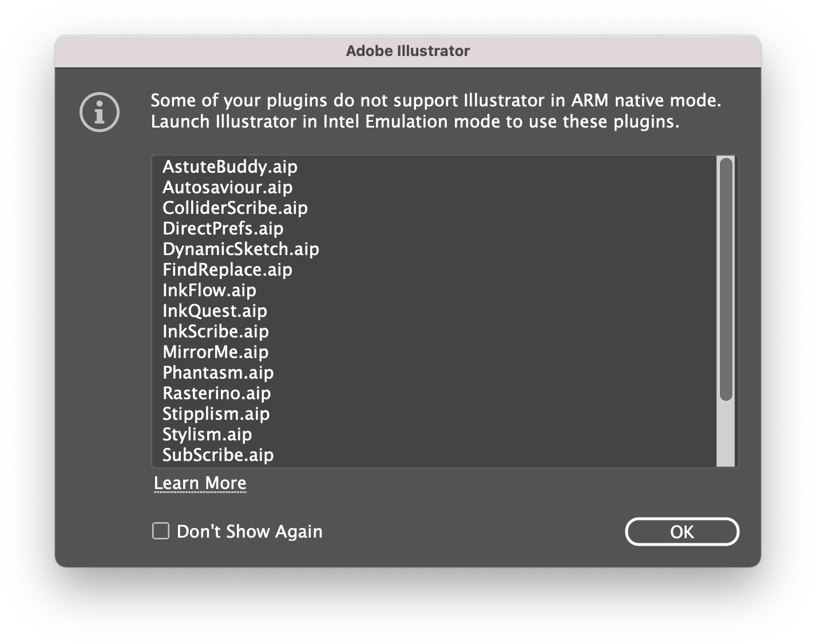Select the Stylism.aip plugin entry
816x644 pixels.
point(207,435)
